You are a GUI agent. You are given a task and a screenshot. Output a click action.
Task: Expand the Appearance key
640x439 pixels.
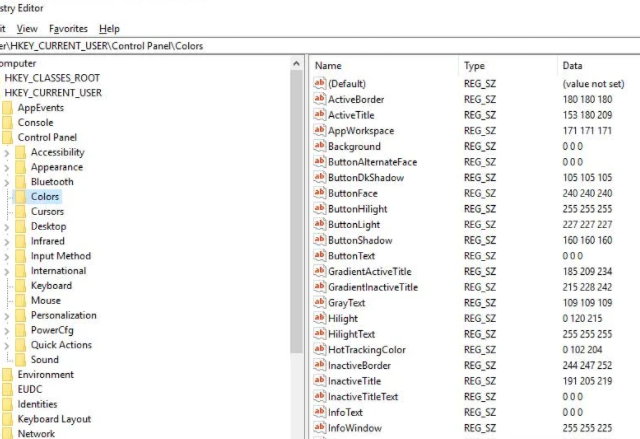[7, 168]
